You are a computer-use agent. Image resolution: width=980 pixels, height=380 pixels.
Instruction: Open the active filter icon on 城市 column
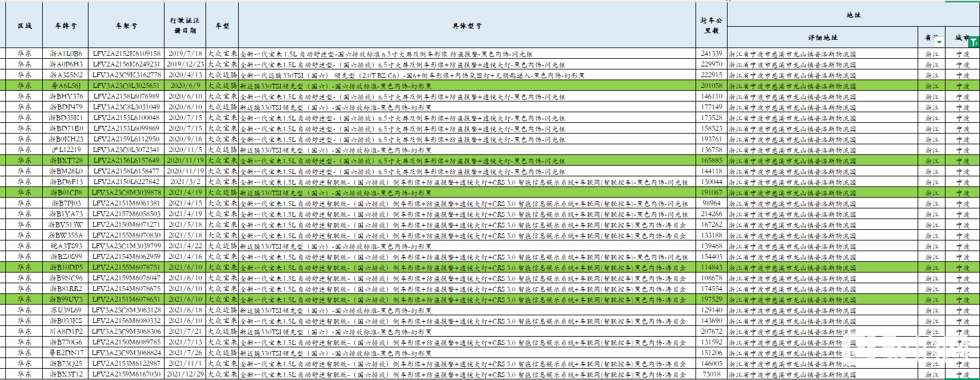point(974,42)
